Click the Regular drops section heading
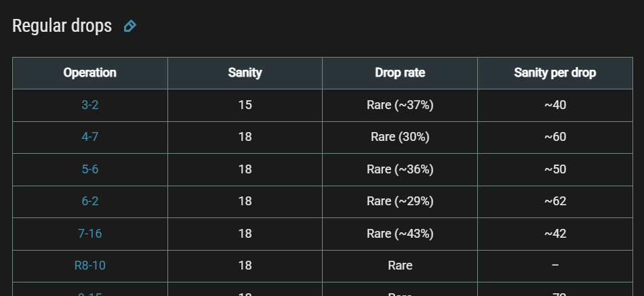 [62, 26]
